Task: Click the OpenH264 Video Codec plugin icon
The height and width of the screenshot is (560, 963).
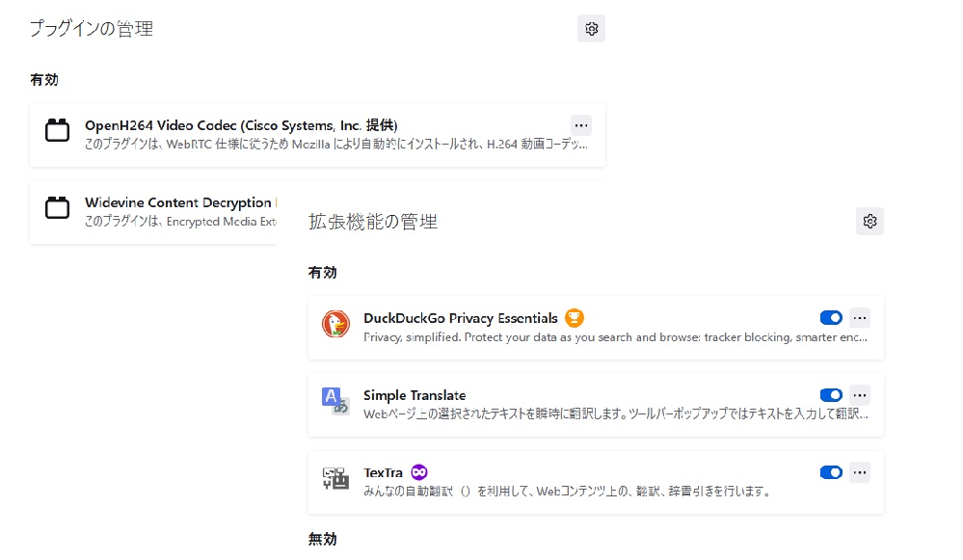Action: [x=57, y=130]
